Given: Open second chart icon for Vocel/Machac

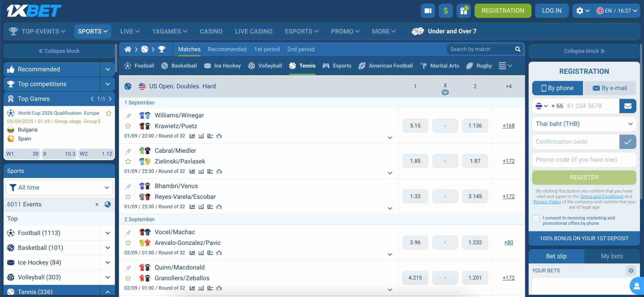Looking at the screenshot, I should [x=201, y=253].
